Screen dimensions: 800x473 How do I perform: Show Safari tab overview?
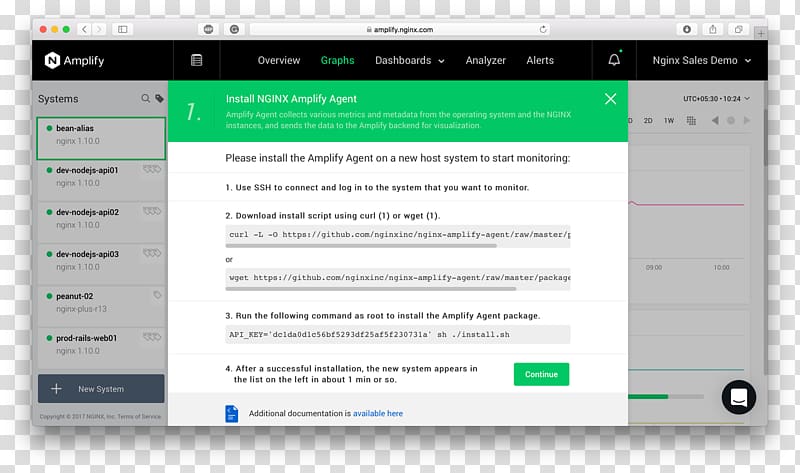(x=738, y=30)
